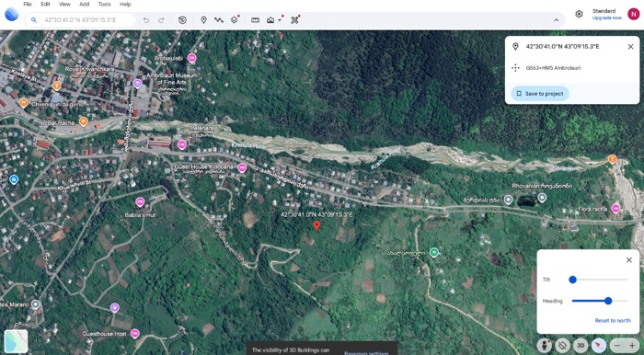Click Brotseulebi pink marker
This screenshot has height=355, width=644.
click(191, 58)
